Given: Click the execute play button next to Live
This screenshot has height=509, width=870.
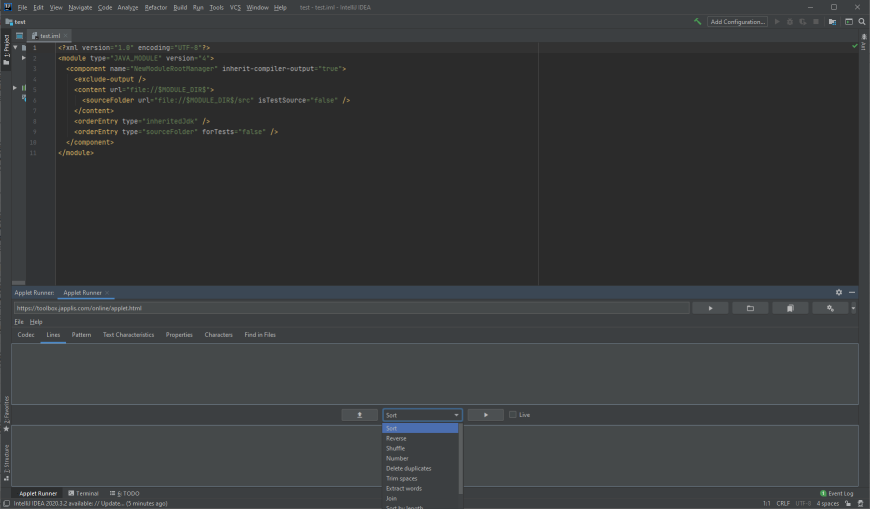Looking at the screenshot, I should [x=485, y=415].
